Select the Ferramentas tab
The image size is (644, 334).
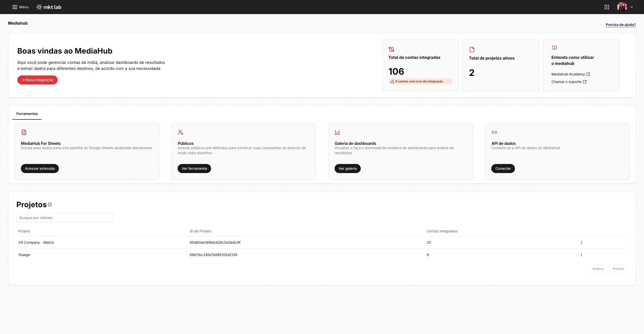point(27,114)
